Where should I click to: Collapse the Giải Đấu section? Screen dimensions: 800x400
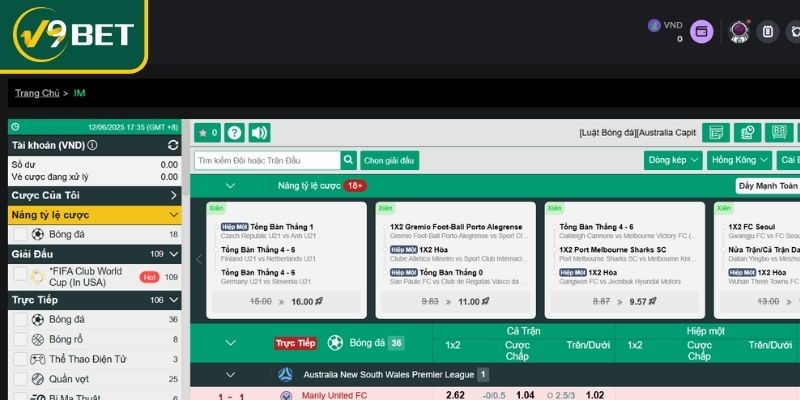[173, 254]
